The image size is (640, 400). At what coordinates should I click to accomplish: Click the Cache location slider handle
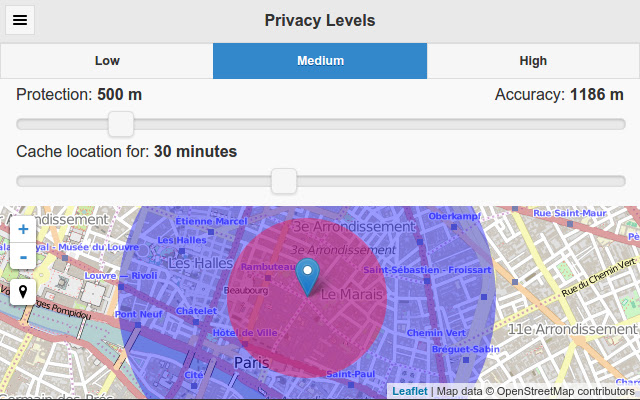(284, 181)
